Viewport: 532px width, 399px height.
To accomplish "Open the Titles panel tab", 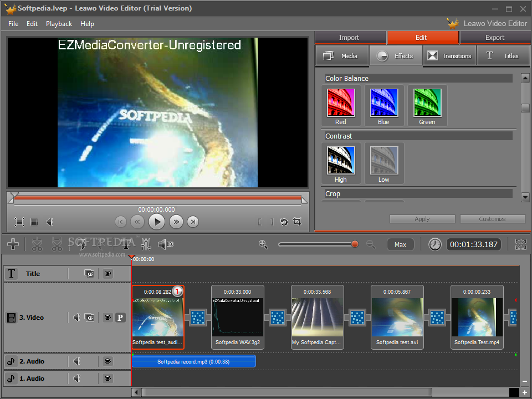I will tap(504, 55).
